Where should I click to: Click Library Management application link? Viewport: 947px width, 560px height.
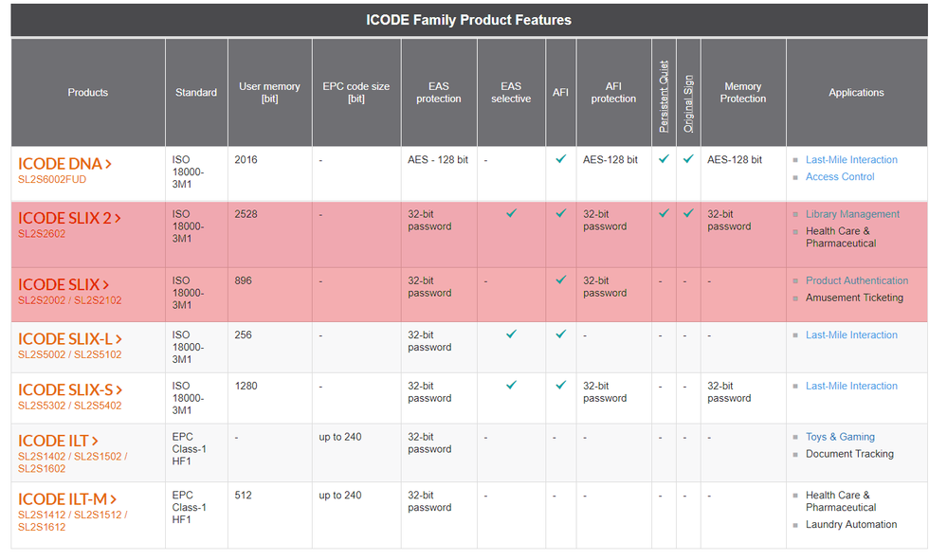(852, 214)
